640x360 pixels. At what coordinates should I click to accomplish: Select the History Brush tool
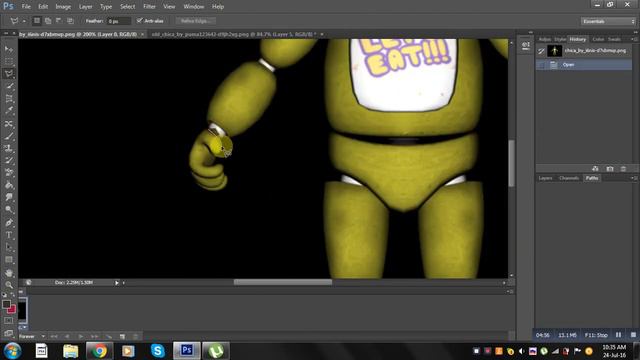point(9,160)
